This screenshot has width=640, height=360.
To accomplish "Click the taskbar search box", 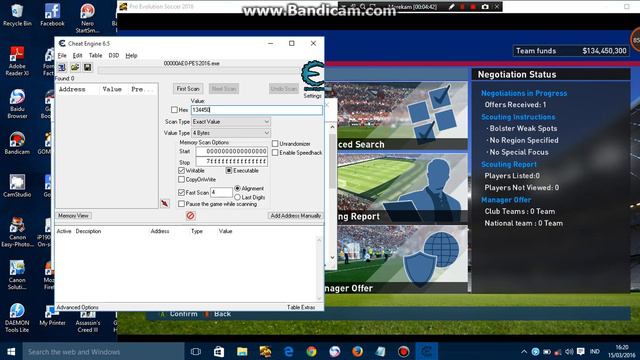I will [x=103, y=351].
